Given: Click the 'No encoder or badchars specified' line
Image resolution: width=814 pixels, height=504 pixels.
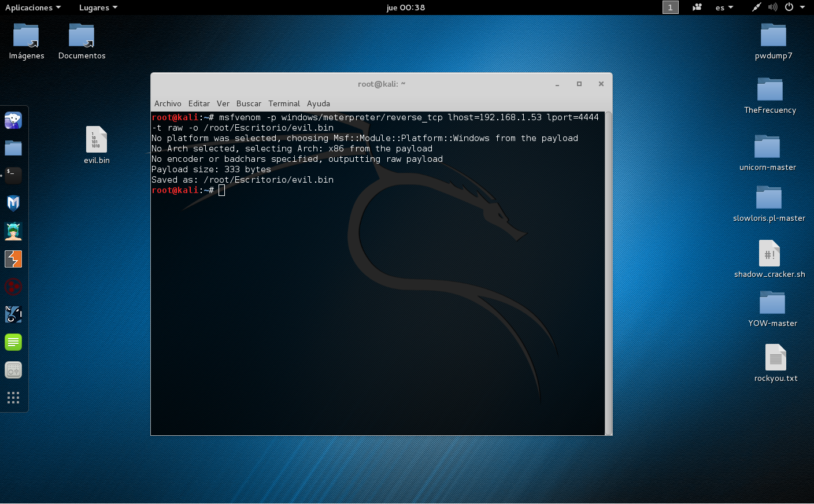Looking at the screenshot, I should (297, 159).
